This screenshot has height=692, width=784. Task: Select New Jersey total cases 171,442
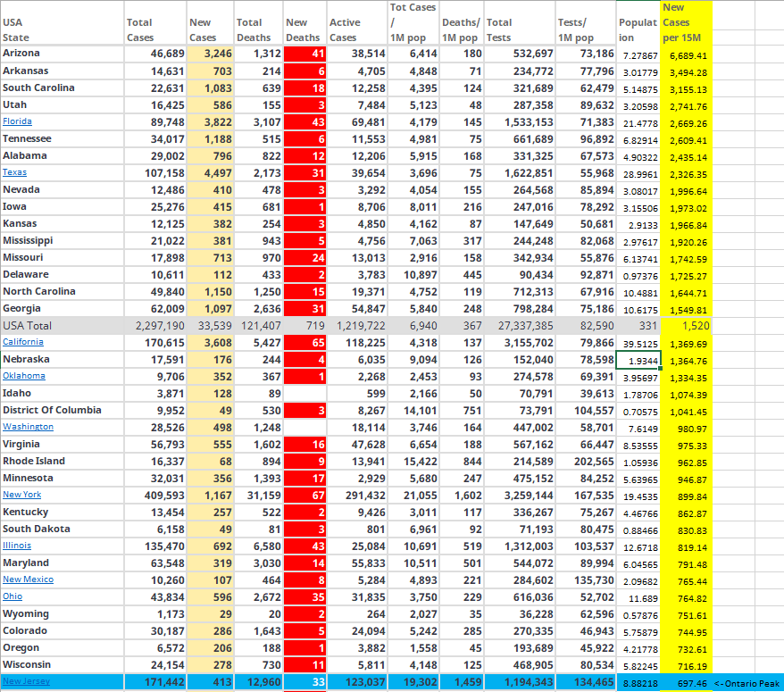pyautogui.click(x=155, y=682)
